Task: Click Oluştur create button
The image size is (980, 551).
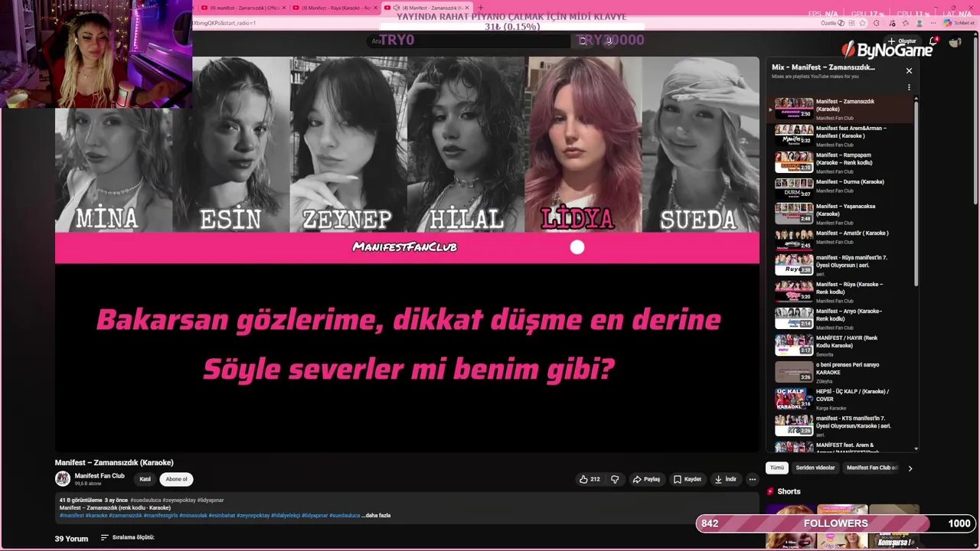Action: tap(903, 41)
